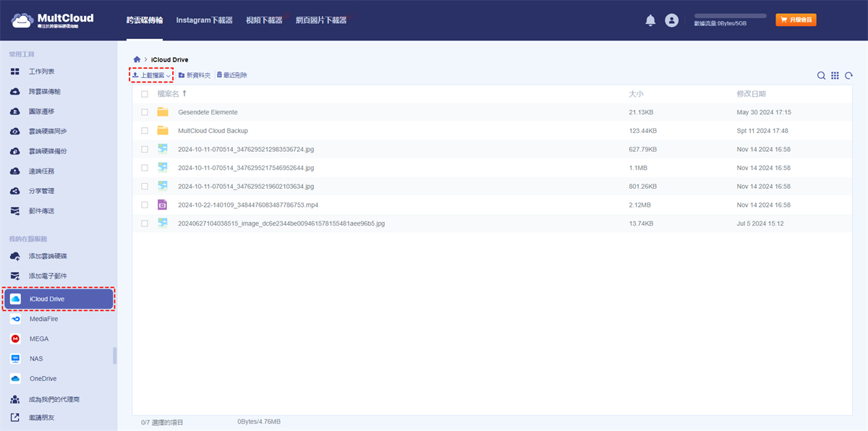Screen dimensions: 868x431
Task: Switch to 視頻下載器 tab
Action: [x=264, y=20]
